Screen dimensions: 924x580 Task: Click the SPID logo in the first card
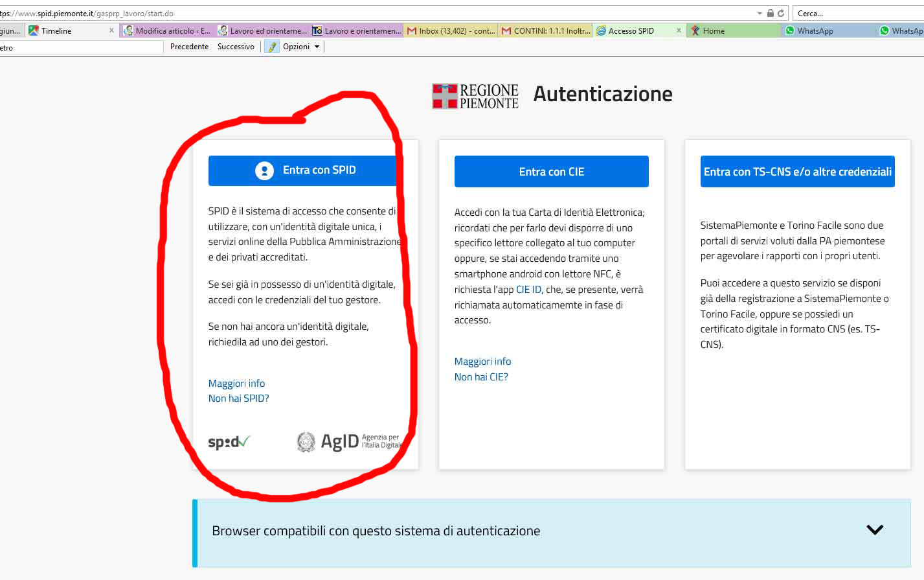(229, 442)
